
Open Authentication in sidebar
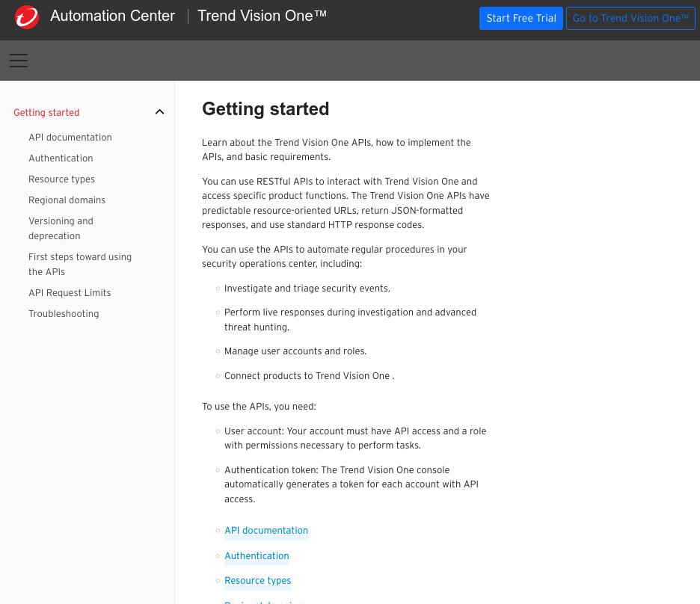click(61, 158)
